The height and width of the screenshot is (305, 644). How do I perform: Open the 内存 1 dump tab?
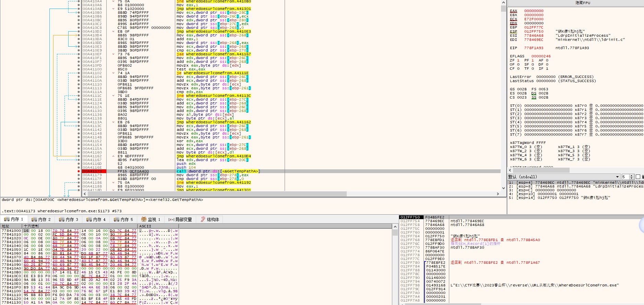[14, 219]
